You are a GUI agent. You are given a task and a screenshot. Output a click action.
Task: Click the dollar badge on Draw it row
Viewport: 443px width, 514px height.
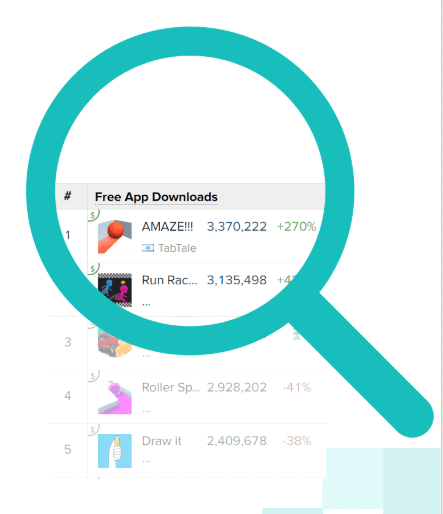coord(94,429)
